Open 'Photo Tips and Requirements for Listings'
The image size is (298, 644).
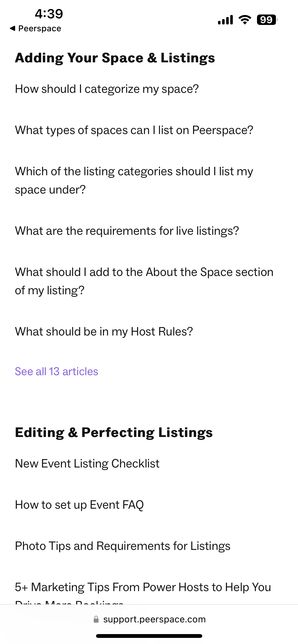tap(123, 546)
